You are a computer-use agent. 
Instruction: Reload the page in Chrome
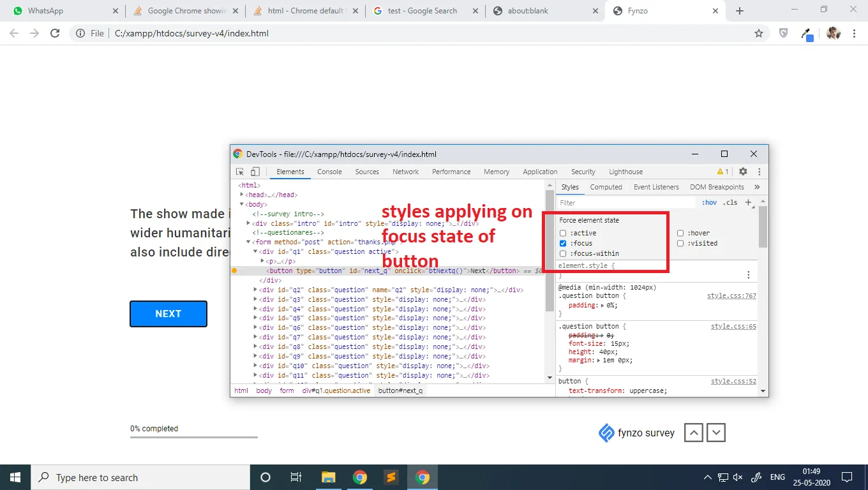click(x=55, y=33)
